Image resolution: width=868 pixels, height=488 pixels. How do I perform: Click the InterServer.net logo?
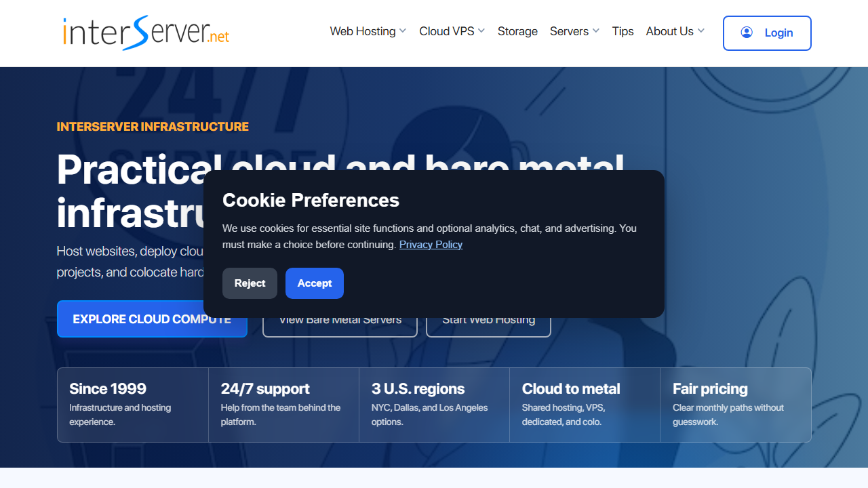tap(146, 33)
